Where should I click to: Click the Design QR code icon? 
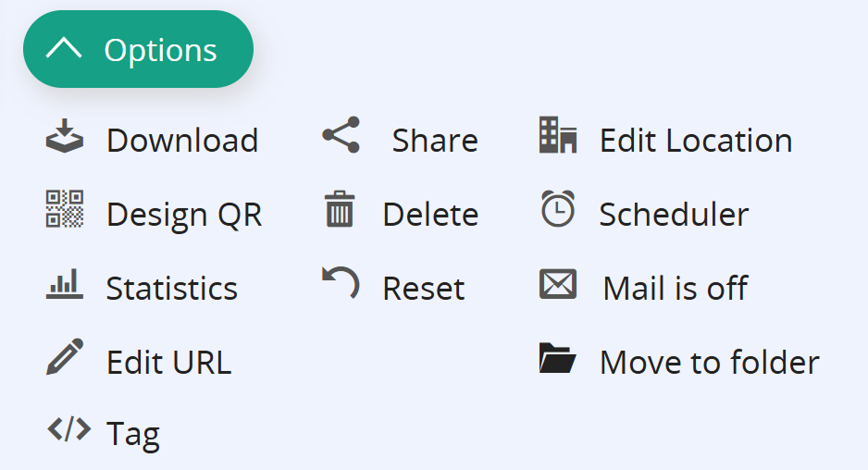pyautogui.click(x=65, y=209)
